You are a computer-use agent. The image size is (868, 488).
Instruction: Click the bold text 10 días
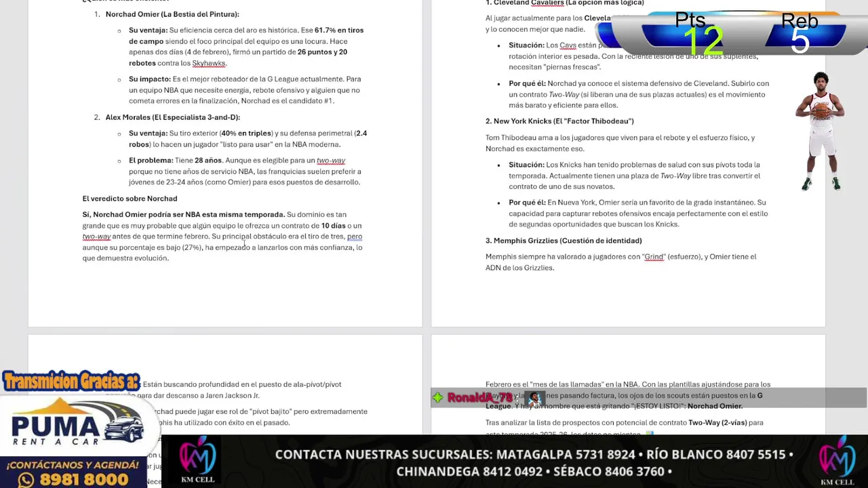(x=333, y=226)
